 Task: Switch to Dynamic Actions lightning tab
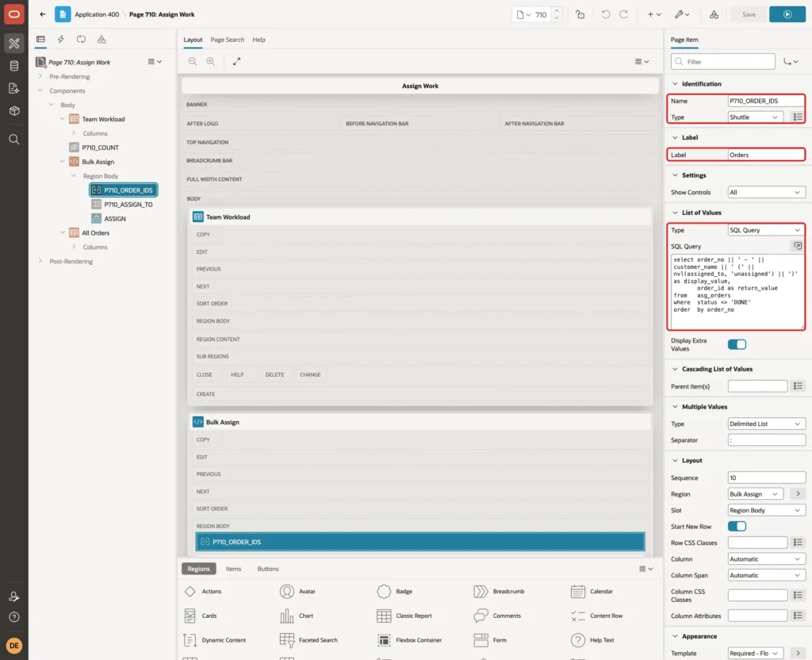60,39
